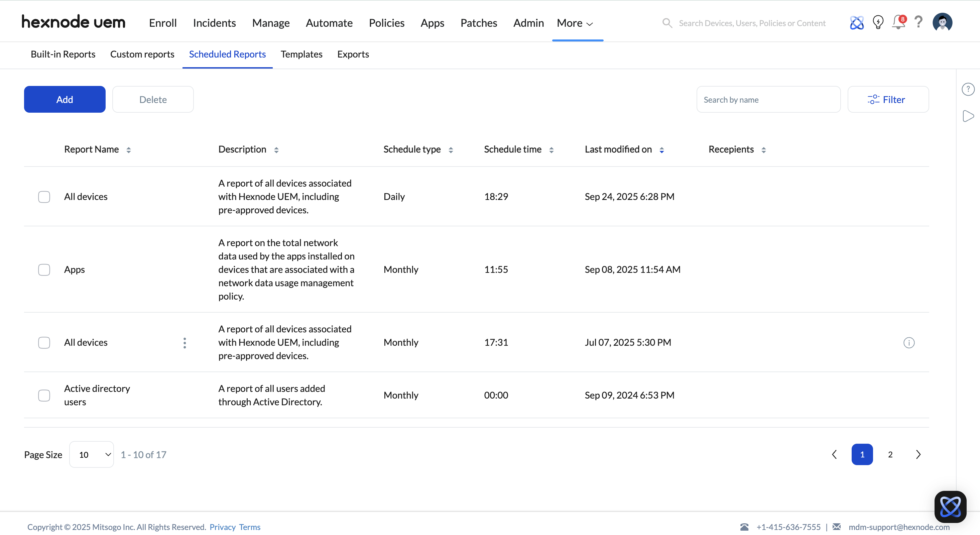Screen dimensions: 980x535
Task: Open the Templates tab
Action: point(301,55)
